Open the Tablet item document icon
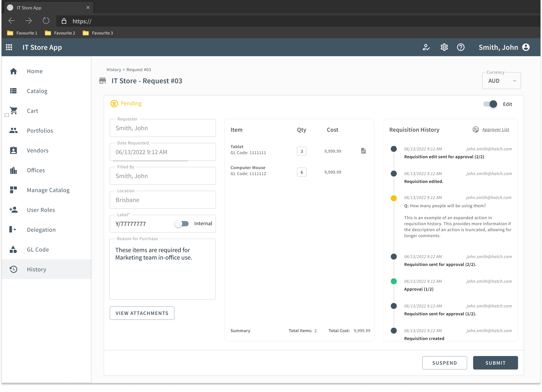Viewport: 542px width, 392px height. pos(363,151)
